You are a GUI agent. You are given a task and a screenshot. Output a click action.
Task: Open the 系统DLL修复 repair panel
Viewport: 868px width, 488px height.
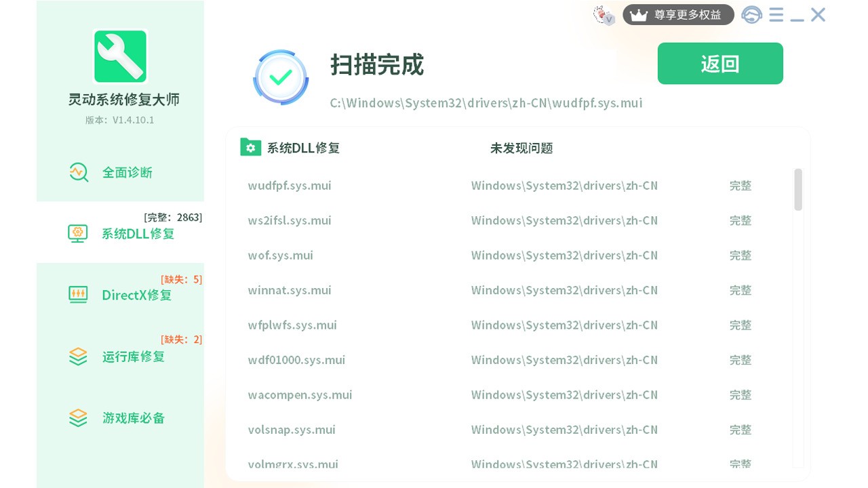137,233
